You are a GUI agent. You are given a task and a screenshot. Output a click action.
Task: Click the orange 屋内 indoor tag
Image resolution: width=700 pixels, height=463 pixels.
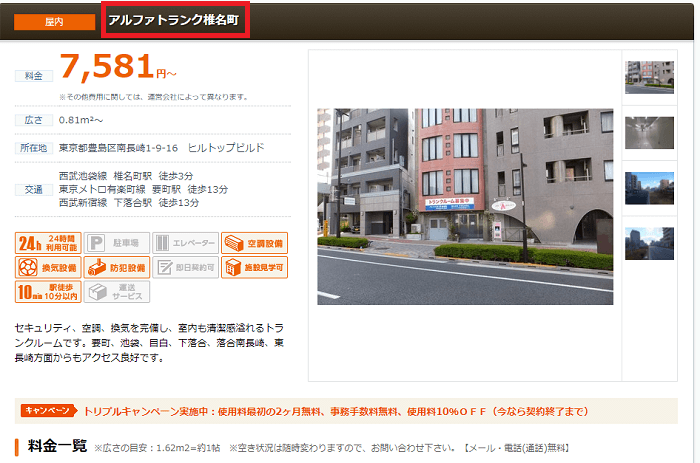pos(54,22)
